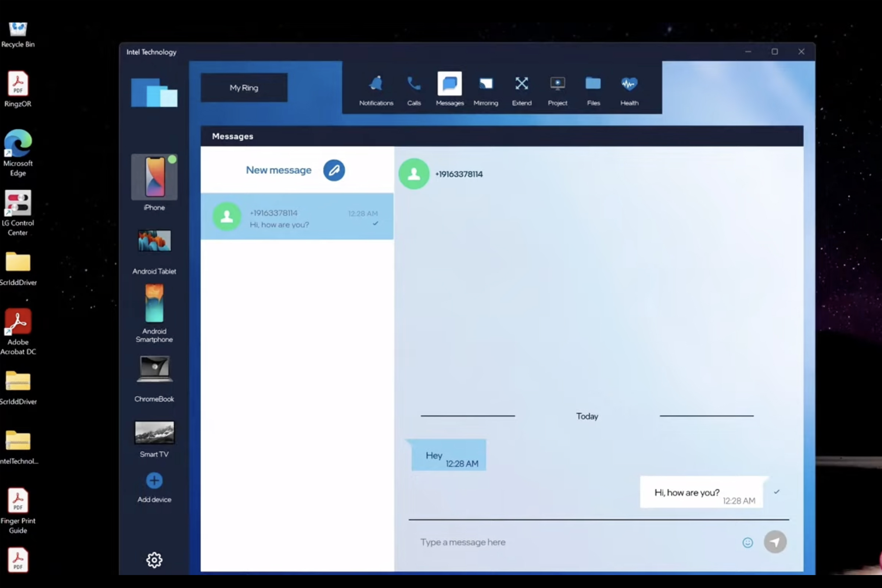882x588 pixels.
Task: Open Finger Print Guide PDF on desktop
Action: [x=18, y=511]
